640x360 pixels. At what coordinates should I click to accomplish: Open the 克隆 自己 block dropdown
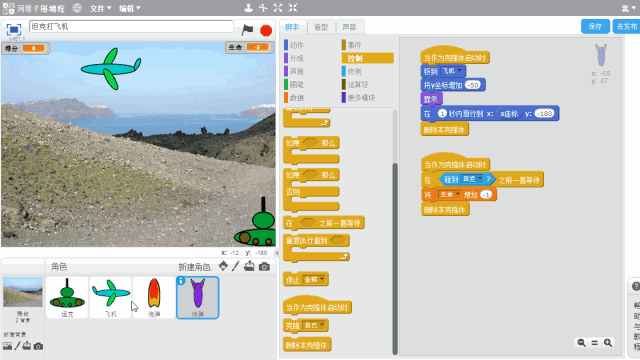(322, 325)
